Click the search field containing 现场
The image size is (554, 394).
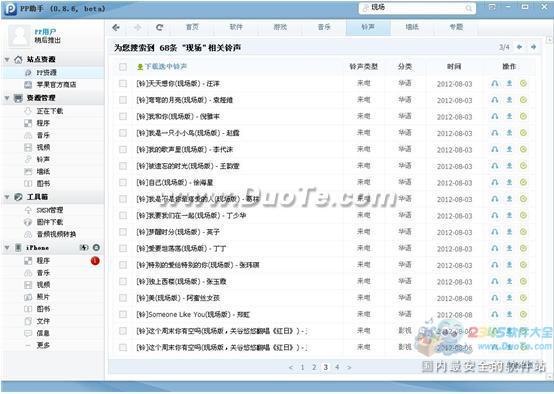coord(417,8)
